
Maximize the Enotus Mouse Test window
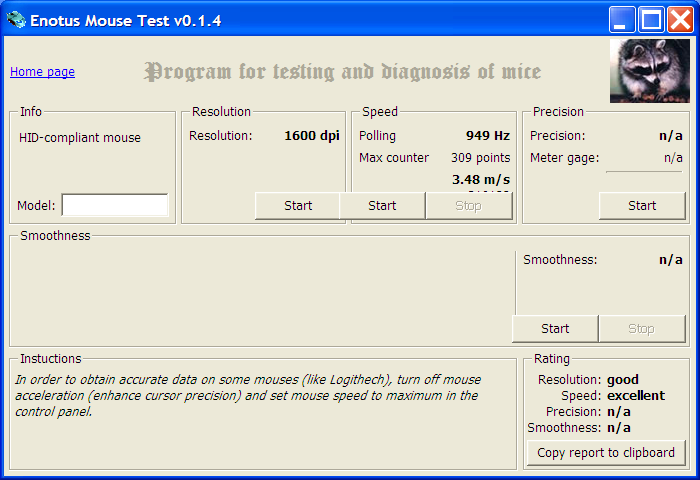651,19
